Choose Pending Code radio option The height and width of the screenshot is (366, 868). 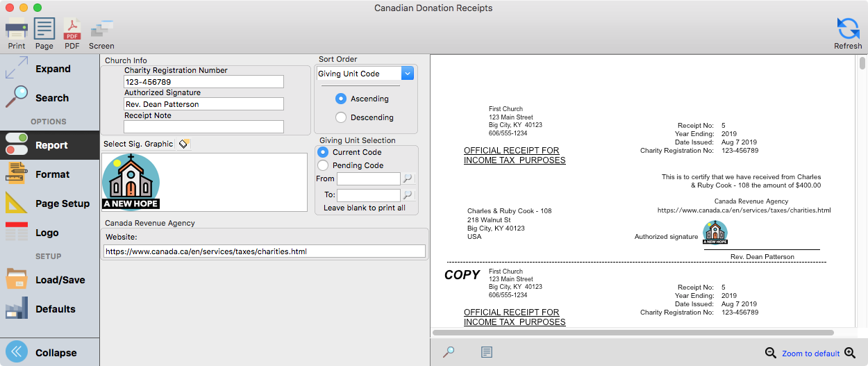pos(323,165)
